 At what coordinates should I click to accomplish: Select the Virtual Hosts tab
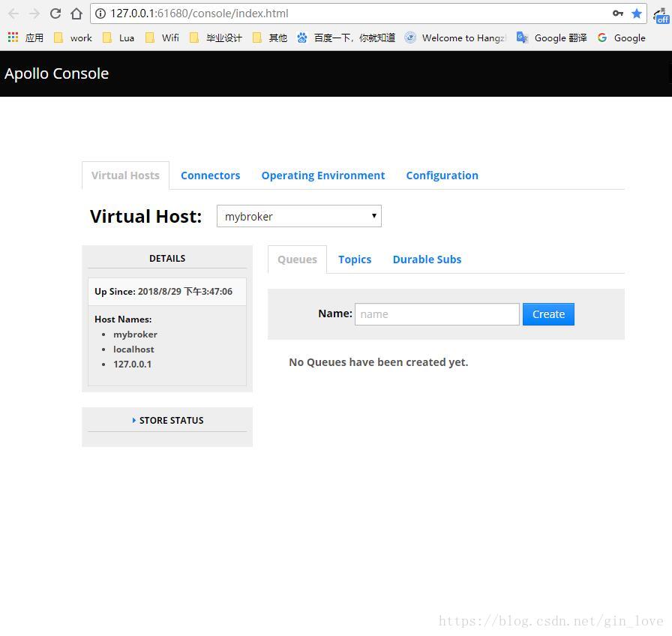(125, 175)
